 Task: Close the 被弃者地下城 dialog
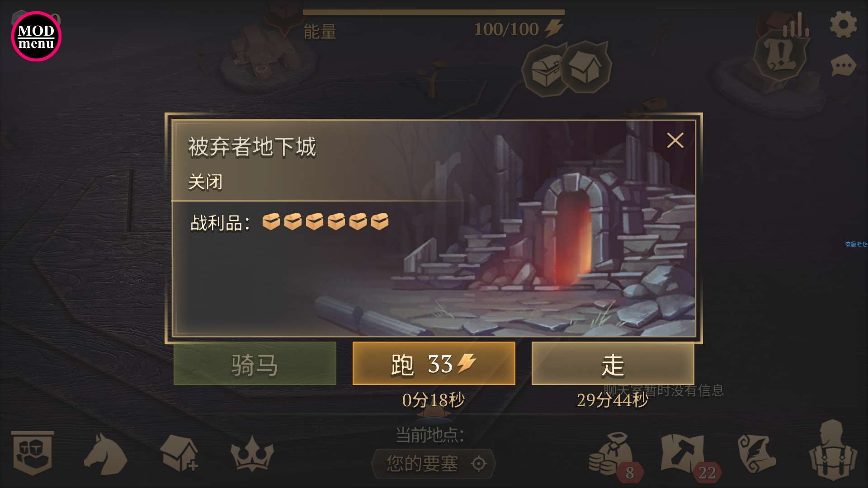(675, 141)
